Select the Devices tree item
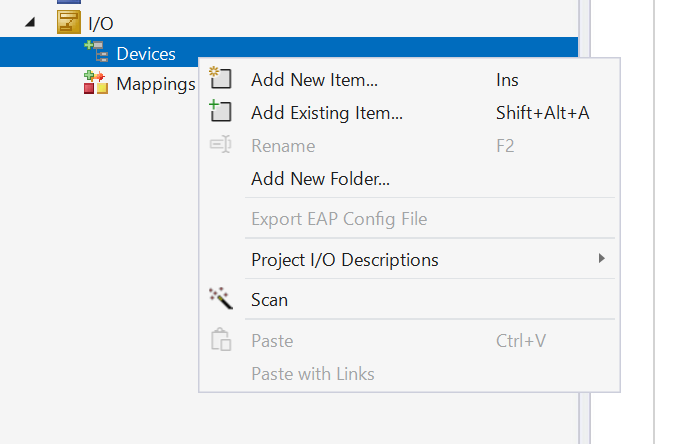This screenshot has height=444, width=681. tap(146, 54)
